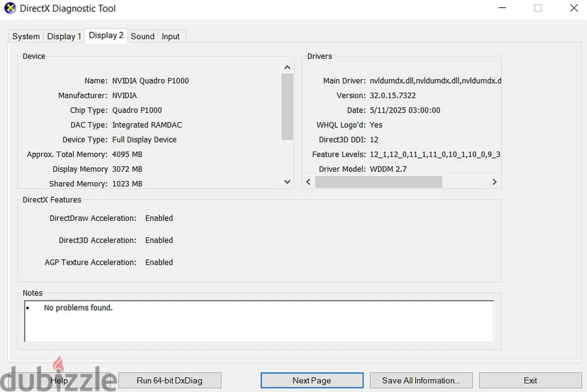587x392 pixels.
Task: Switch to the System tab
Action: [26, 37]
